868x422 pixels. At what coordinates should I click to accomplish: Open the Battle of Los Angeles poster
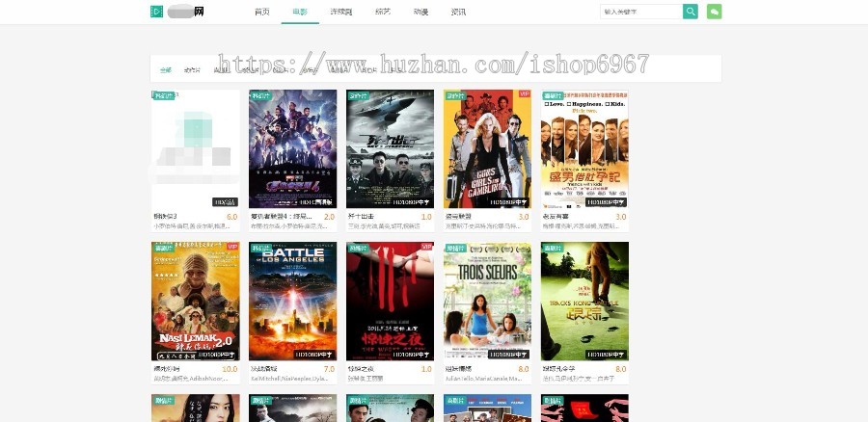click(x=293, y=301)
